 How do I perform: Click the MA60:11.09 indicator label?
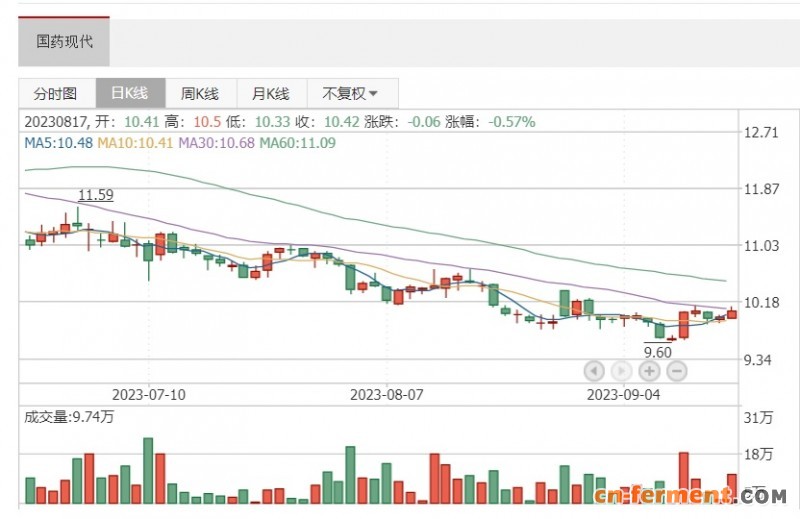[297, 143]
